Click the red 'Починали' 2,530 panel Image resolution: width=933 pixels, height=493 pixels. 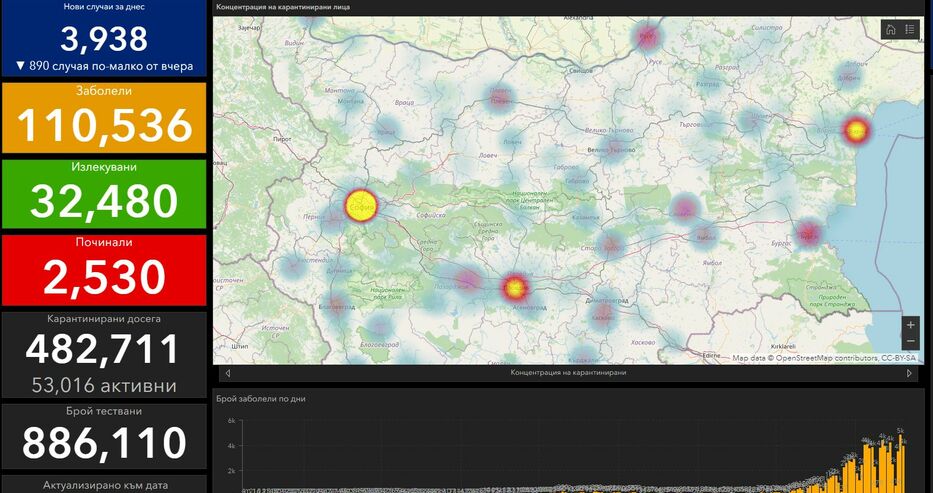(104, 269)
